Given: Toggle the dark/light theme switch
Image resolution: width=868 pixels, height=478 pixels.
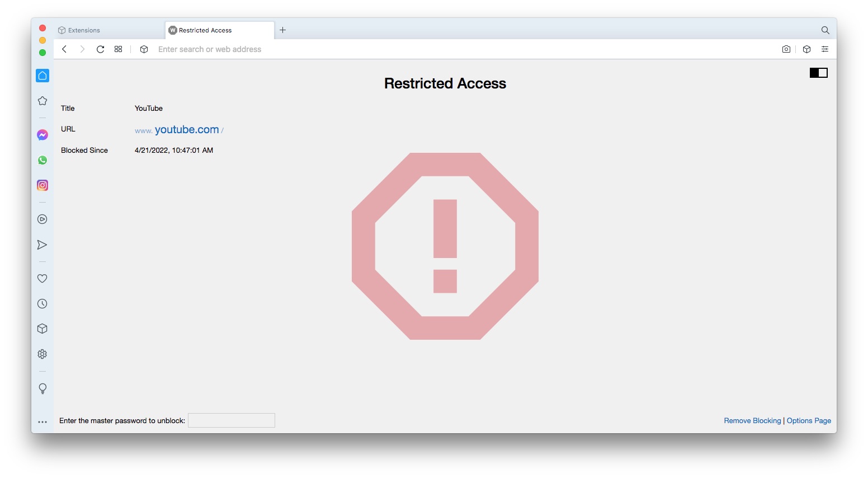Looking at the screenshot, I should click(819, 73).
